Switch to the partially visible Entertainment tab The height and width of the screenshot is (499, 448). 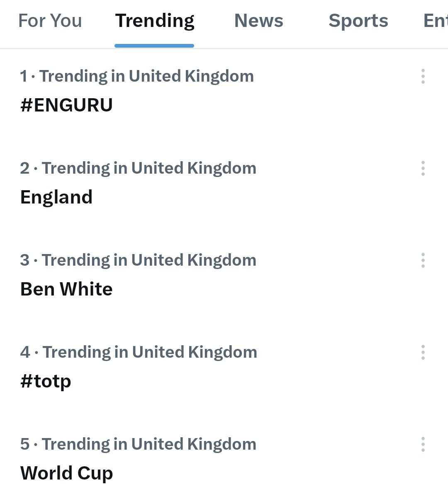[435, 21]
